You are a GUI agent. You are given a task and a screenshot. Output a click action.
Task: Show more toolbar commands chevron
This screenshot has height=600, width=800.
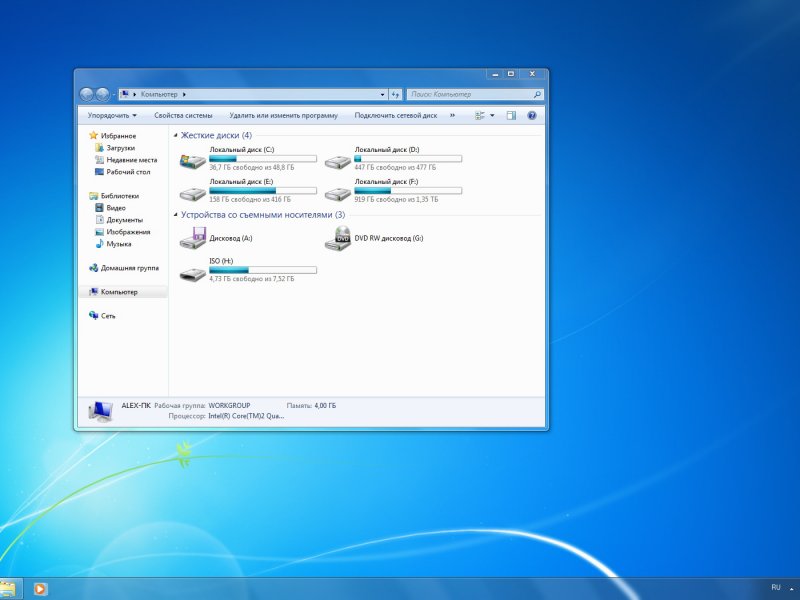coord(452,116)
